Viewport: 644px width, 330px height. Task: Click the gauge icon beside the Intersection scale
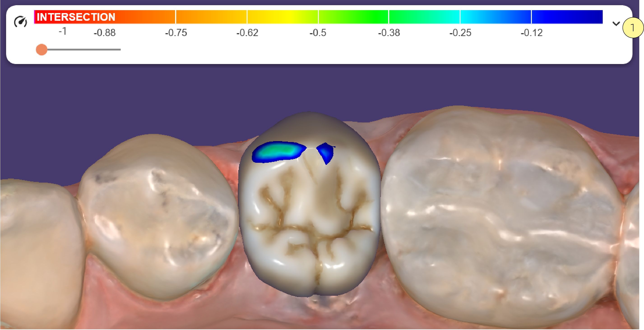(x=21, y=22)
